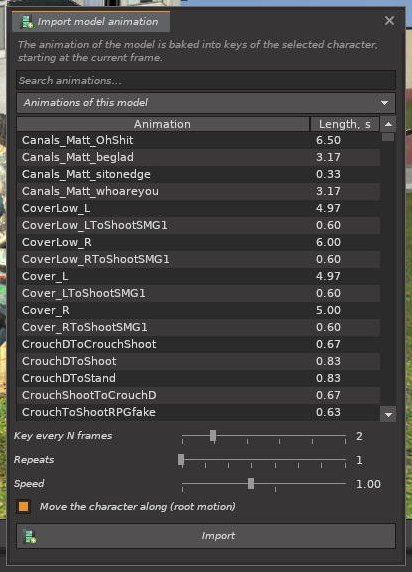Toggle Move the character along root motion checkbox
Screen dimensions: 412x572
coord(23,506)
